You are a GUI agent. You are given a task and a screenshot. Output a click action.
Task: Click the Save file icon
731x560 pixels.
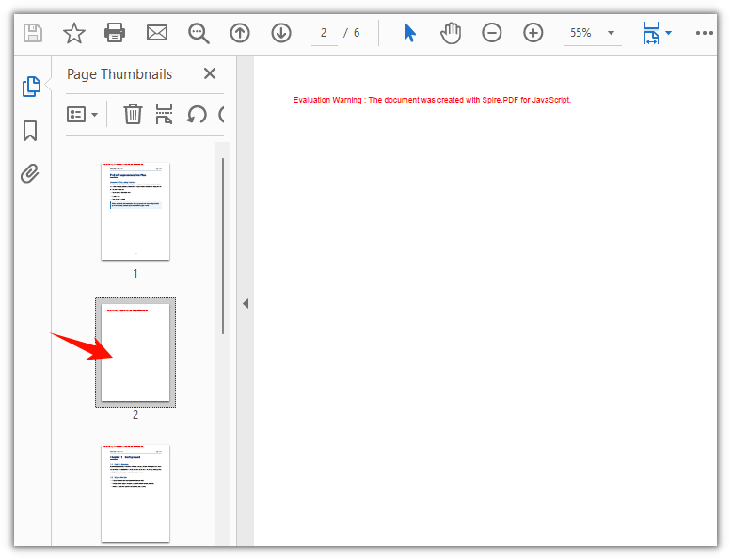click(x=33, y=33)
